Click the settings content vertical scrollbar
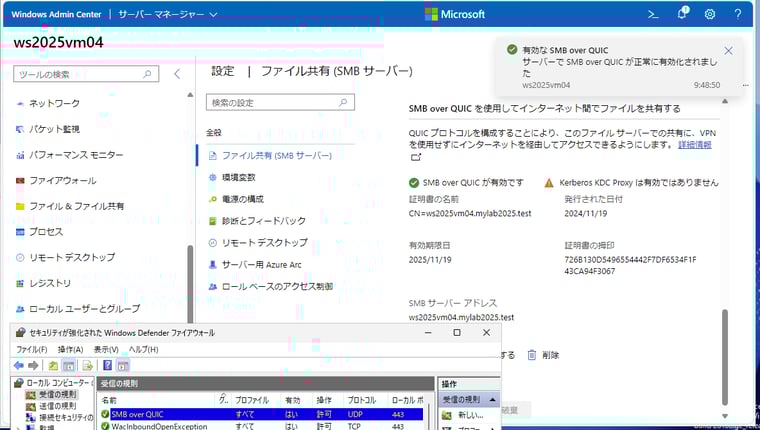Screen dimensions: 760x430 [725, 357]
